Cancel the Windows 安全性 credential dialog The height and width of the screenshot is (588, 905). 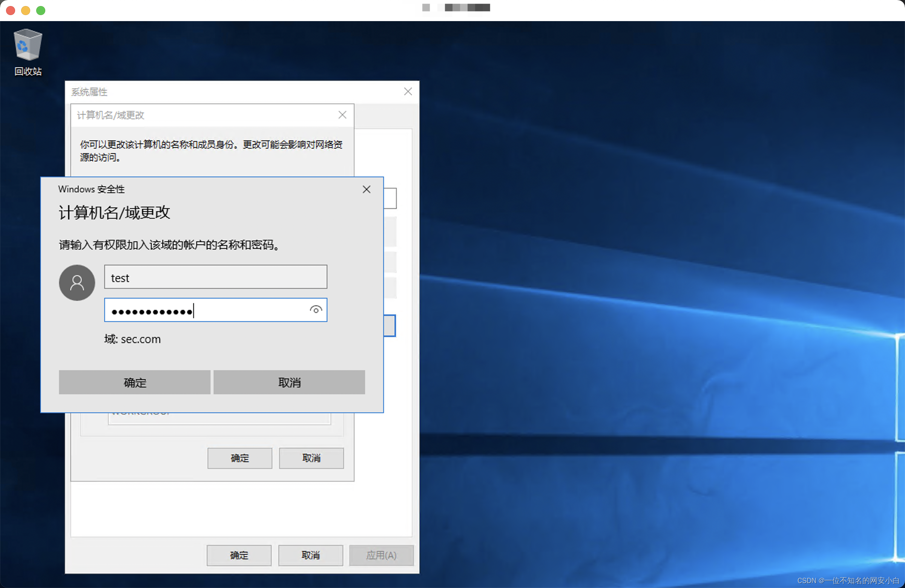tap(289, 382)
